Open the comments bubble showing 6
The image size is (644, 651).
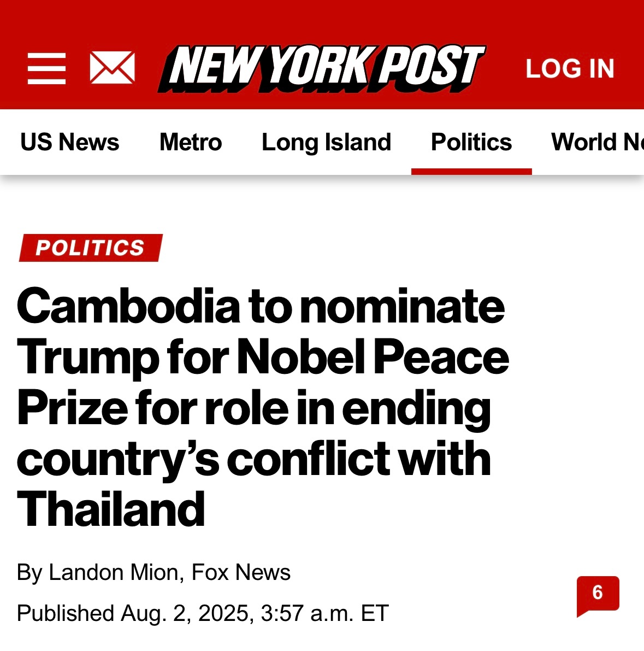(598, 594)
